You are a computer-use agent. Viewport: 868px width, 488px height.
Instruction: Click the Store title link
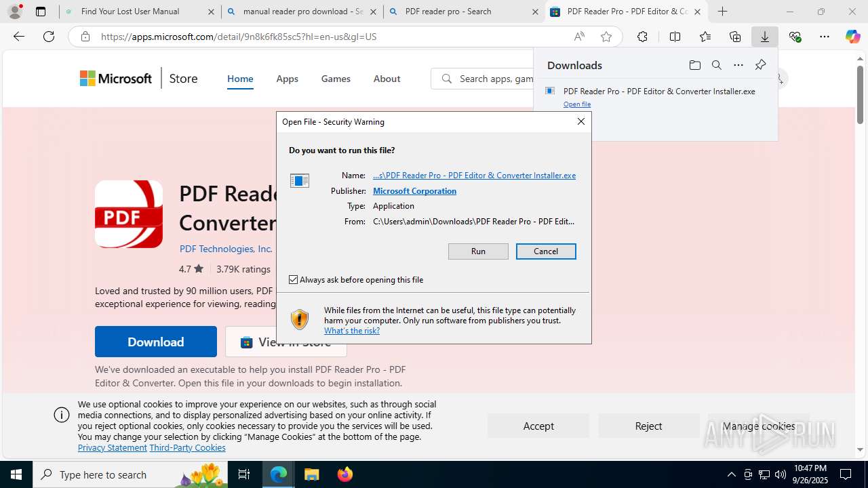(183, 79)
